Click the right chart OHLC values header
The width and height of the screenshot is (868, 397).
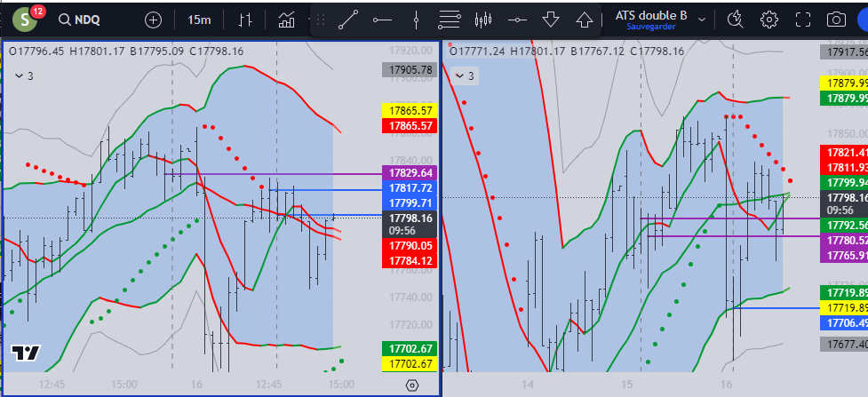[x=566, y=52]
